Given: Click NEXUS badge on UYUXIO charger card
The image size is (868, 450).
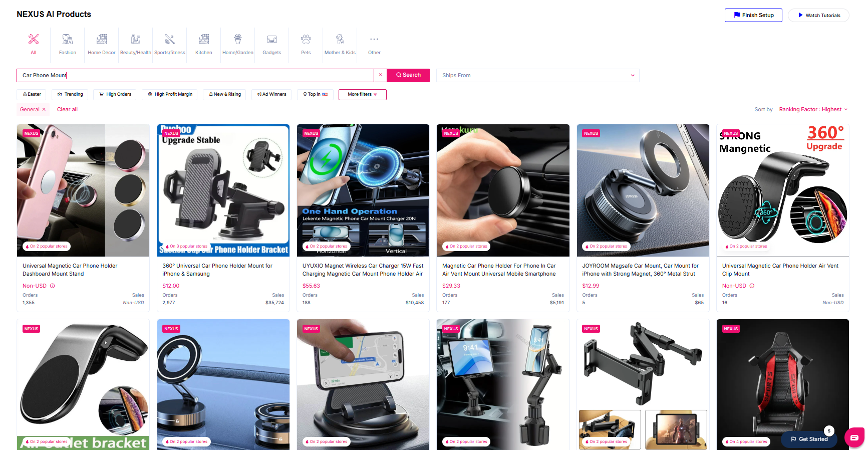Looking at the screenshot, I should click(311, 133).
